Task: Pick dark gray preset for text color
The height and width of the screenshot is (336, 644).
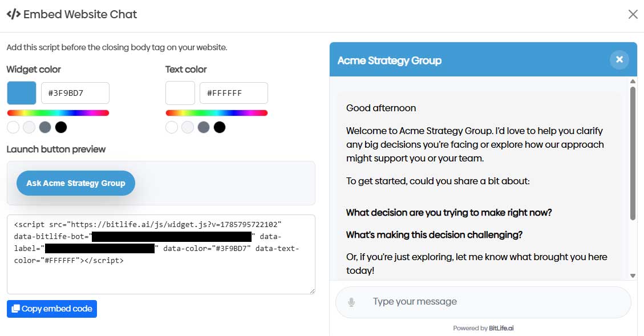Action: (204, 127)
